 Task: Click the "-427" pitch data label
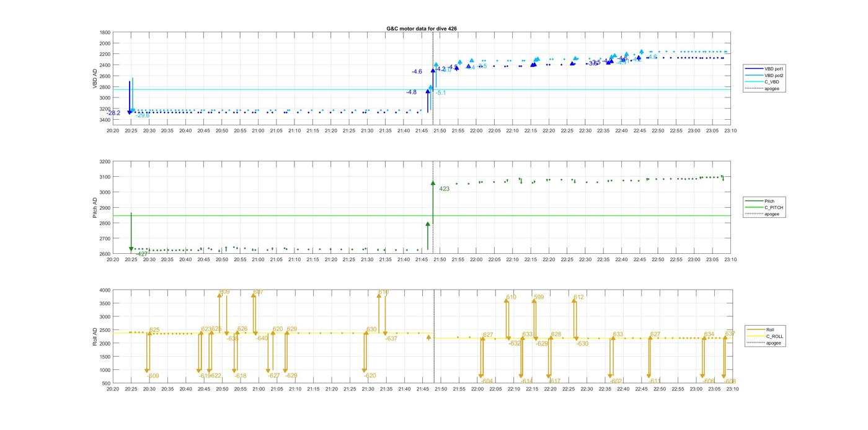click(142, 254)
